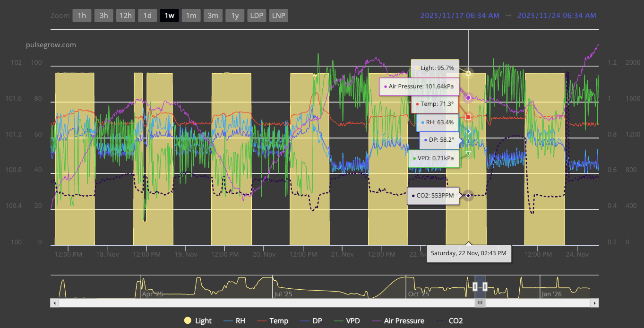Click the navigator scrollbar left arrow
Viewport: 644px width, 328px height.
pyautogui.click(x=54, y=303)
